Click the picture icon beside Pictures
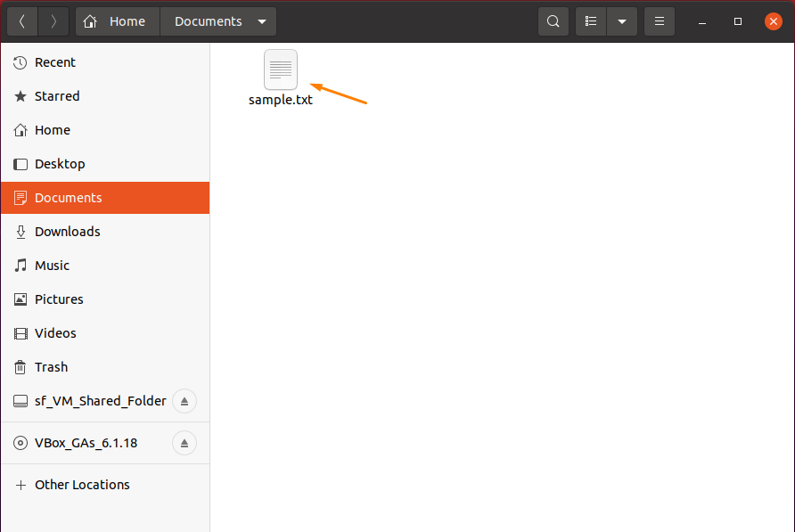This screenshot has height=532, width=795. (x=20, y=299)
